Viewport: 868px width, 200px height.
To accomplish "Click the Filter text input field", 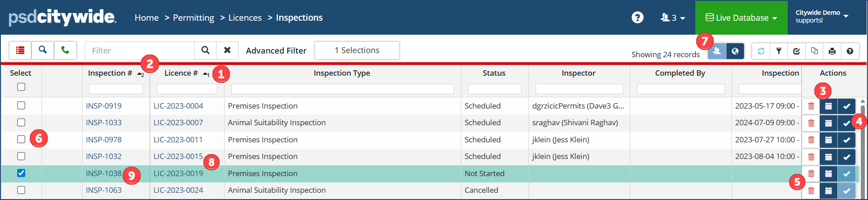I will point(140,50).
